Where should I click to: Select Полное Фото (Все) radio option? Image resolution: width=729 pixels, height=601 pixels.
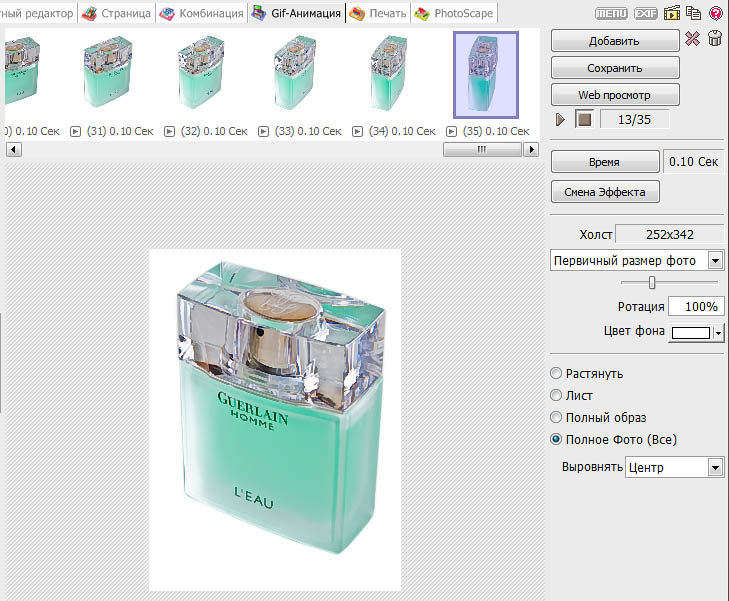pyautogui.click(x=556, y=439)
